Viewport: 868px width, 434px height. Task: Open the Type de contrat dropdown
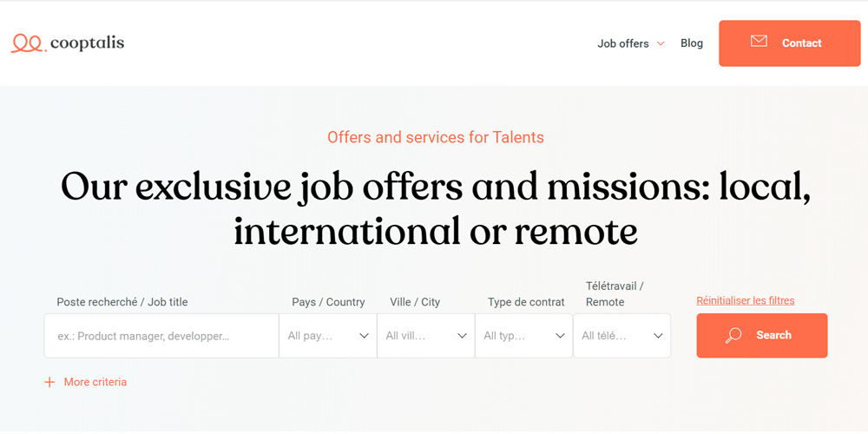click(524, 336)
